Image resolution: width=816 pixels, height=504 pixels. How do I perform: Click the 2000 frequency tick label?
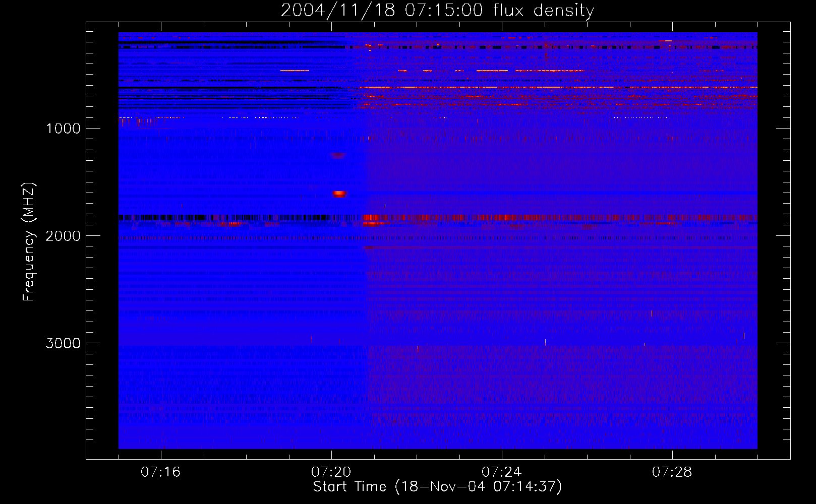[63, 236]
